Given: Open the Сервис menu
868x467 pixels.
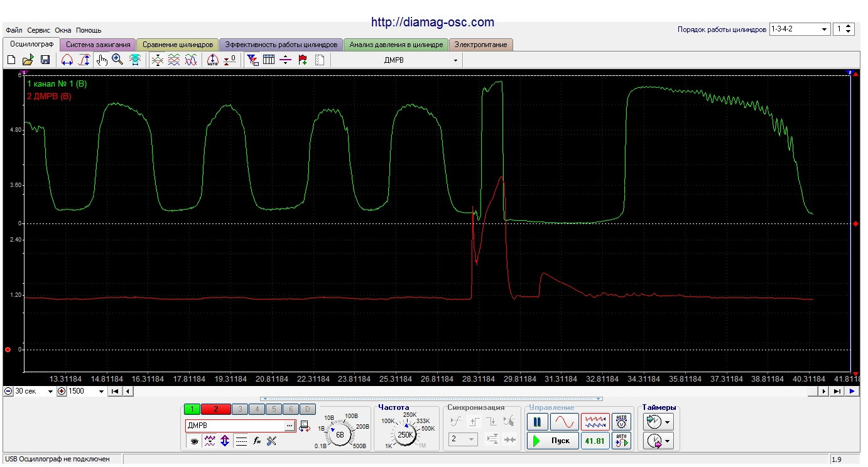Looking at the screenshot, I should (38, 30).
